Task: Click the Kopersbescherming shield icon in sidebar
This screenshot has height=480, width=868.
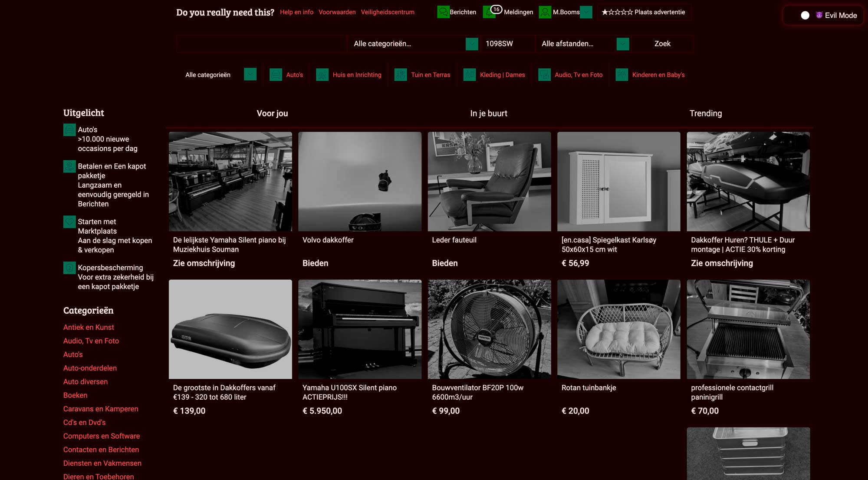Action: (69, 268)
